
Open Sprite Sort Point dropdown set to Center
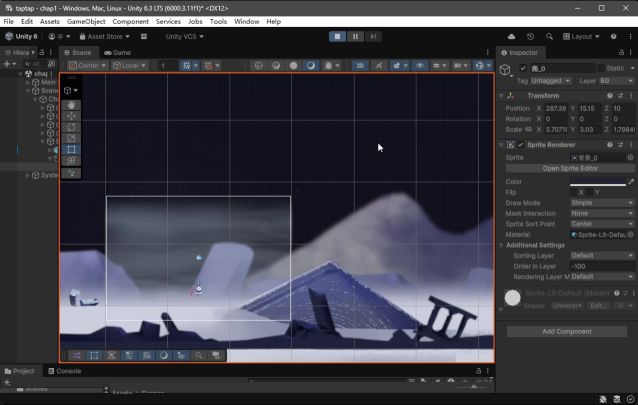602,224
